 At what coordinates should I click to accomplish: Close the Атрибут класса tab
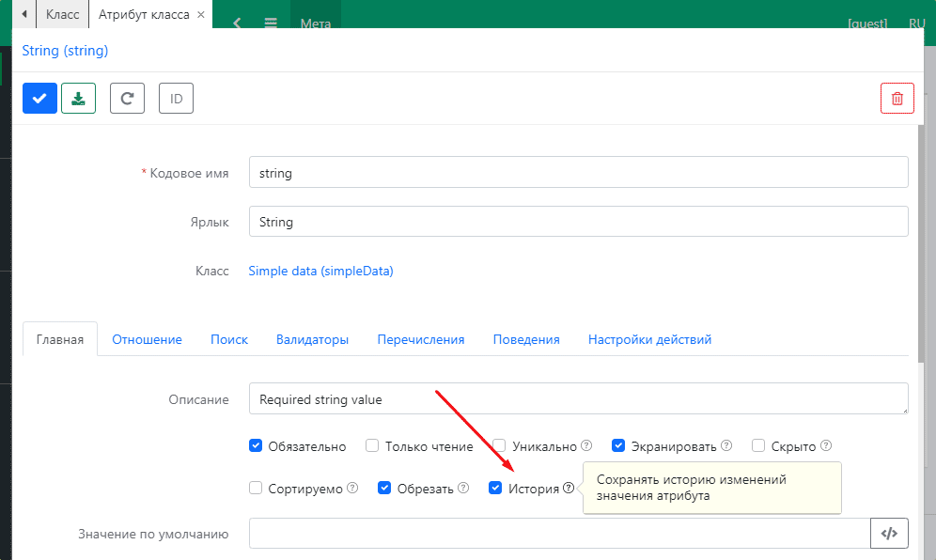click(x=201, y=14)
